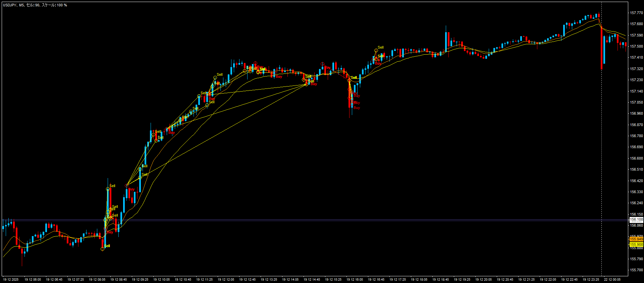Click the '19 12 12:45' time axis label

click(247, 279)
